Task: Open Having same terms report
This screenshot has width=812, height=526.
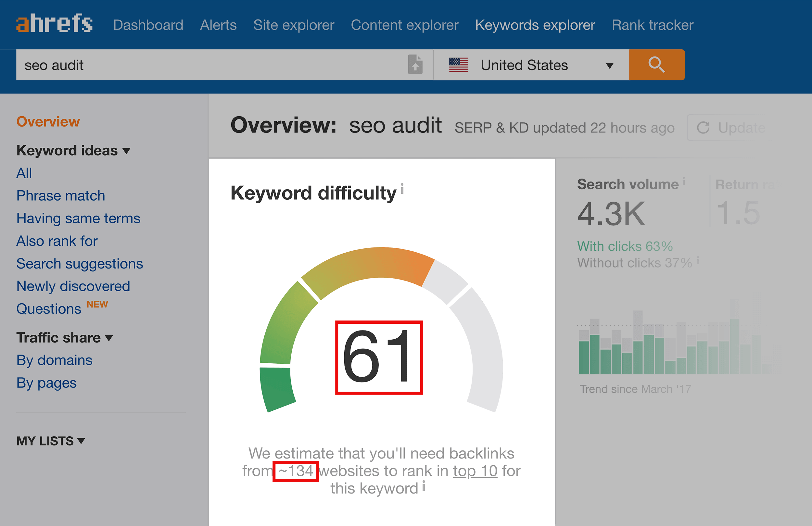Action: pyautogui.click(x=78, y=218)
